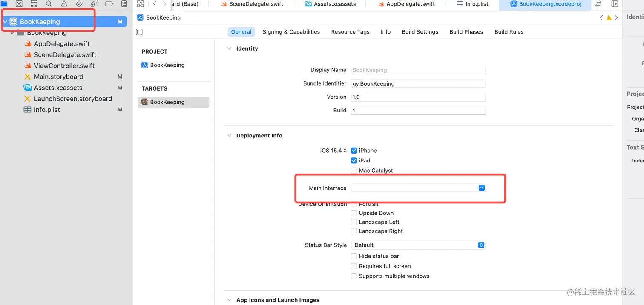Select Info.plist in the file navigator

[x=47, y=110]
